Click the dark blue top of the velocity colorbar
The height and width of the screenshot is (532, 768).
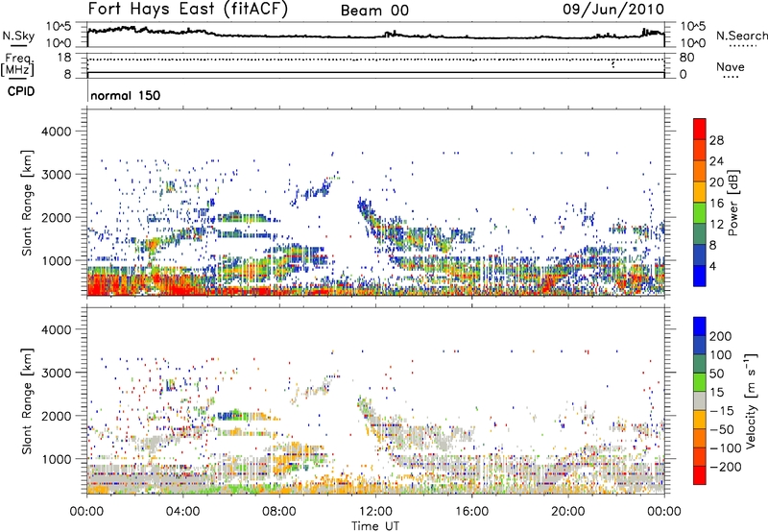[x=700, y=326]
